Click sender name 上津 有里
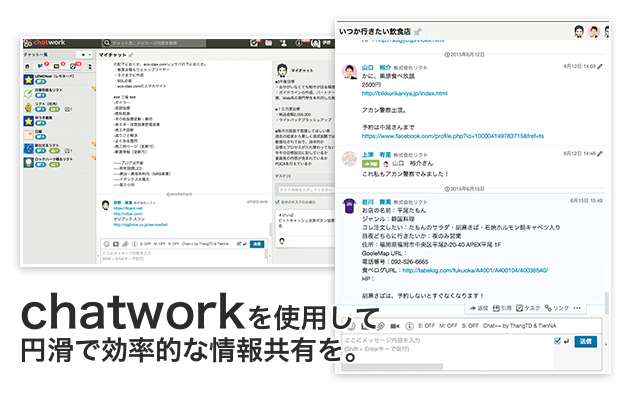This screenshot has width=640, height=400. [376, 155]
